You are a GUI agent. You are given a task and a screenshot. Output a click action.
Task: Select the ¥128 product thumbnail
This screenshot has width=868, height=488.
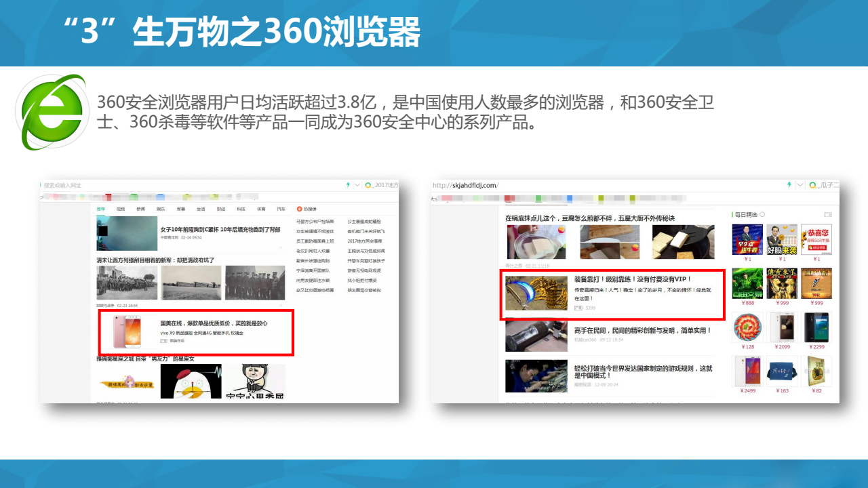coord(747,327)
